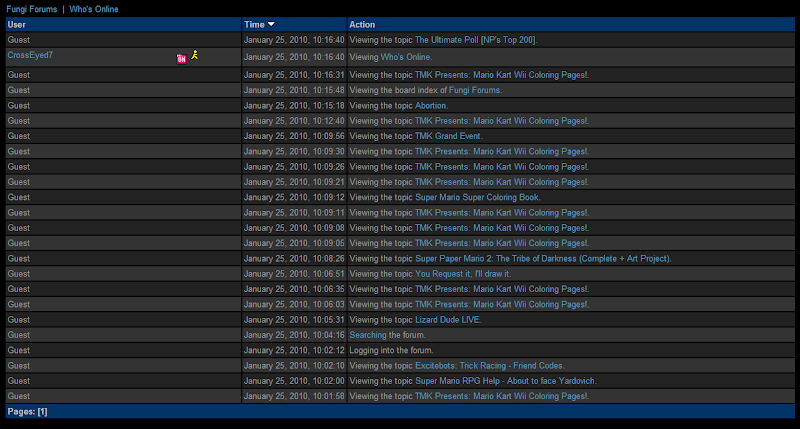Open Who's Online breadcrumb link

click(95, 8)
